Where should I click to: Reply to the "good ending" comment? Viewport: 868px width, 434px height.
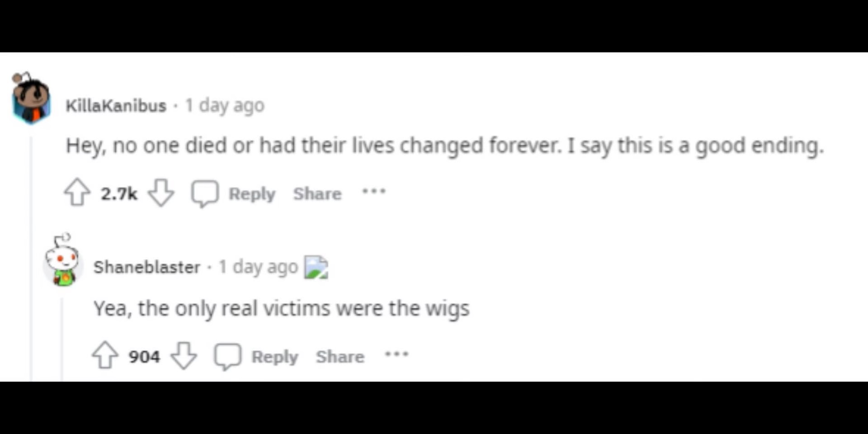252,193
